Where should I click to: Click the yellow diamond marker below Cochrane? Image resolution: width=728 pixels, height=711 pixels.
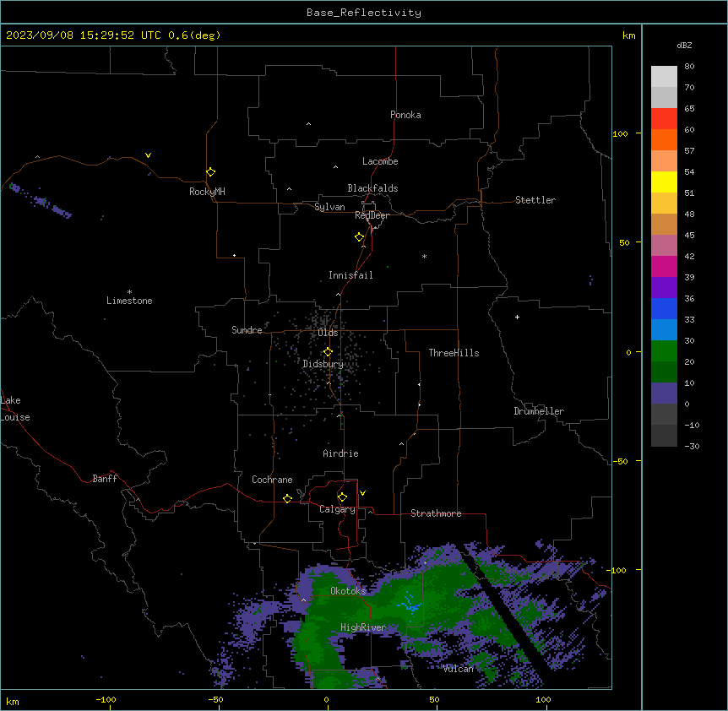click(x=287, y=498)
